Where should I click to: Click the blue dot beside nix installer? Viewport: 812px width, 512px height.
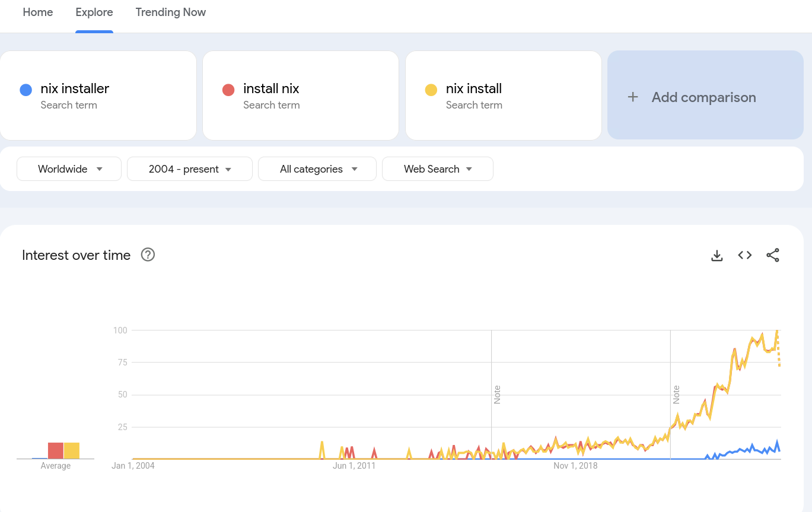(26, 90)
